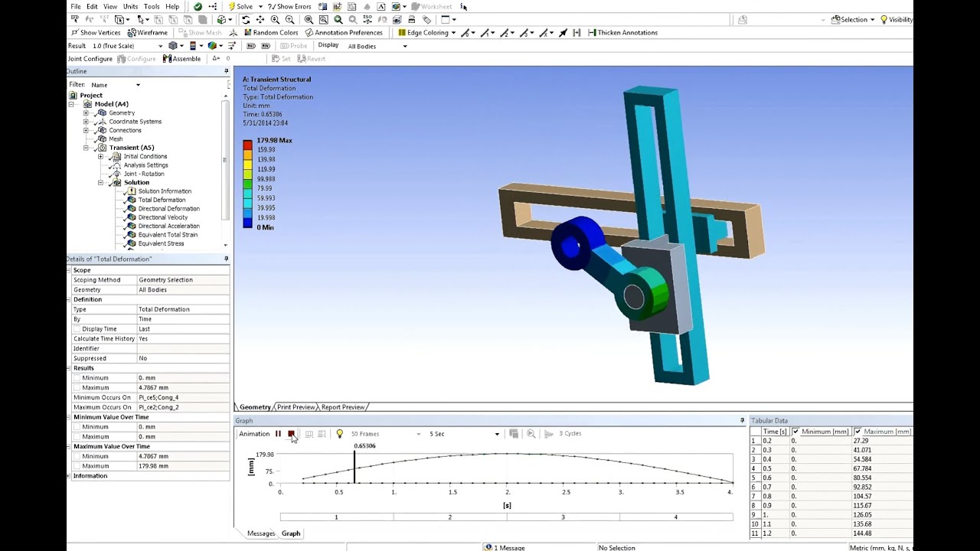Click the dark blue 0 Min legend swatch
This screenshot has height=551, width=980.
[x=247, y=223]
